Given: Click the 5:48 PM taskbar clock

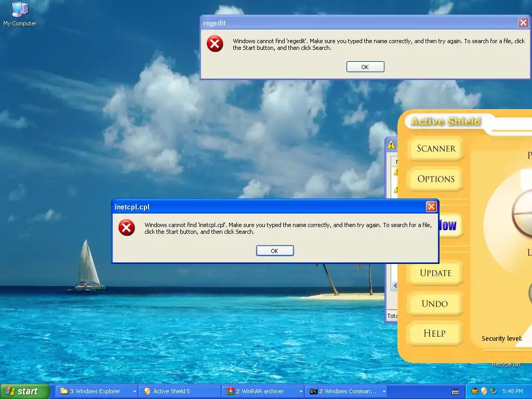Looking at the screenshot, I should [513, 392].
